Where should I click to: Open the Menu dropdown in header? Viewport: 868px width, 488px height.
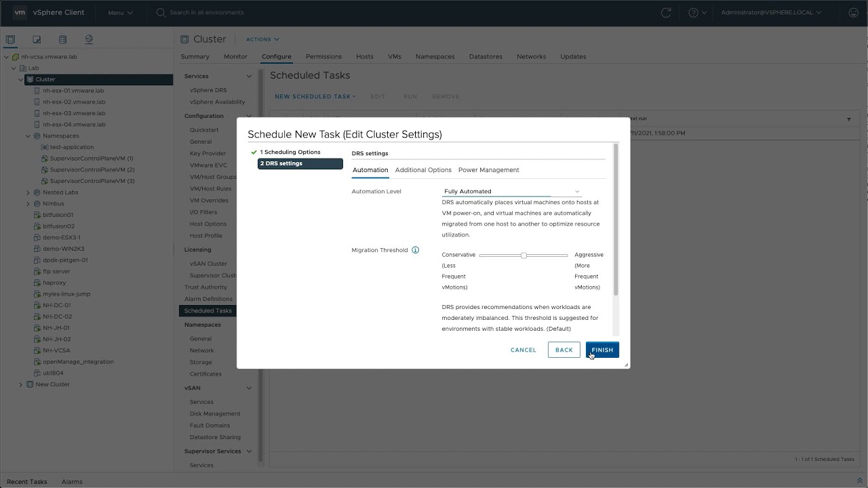point(120,12)
